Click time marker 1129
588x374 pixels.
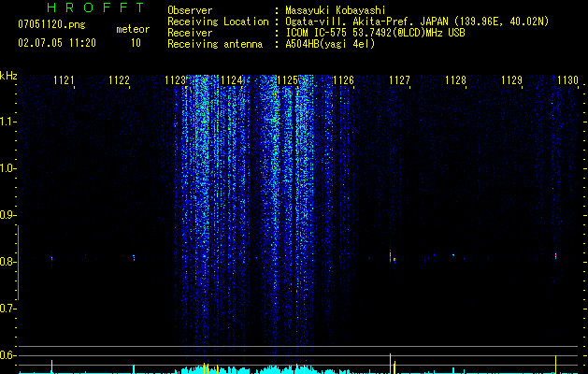(511, 80)
